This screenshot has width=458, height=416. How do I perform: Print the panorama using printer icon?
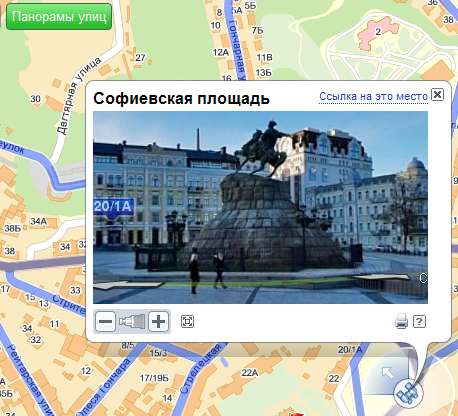401,321
